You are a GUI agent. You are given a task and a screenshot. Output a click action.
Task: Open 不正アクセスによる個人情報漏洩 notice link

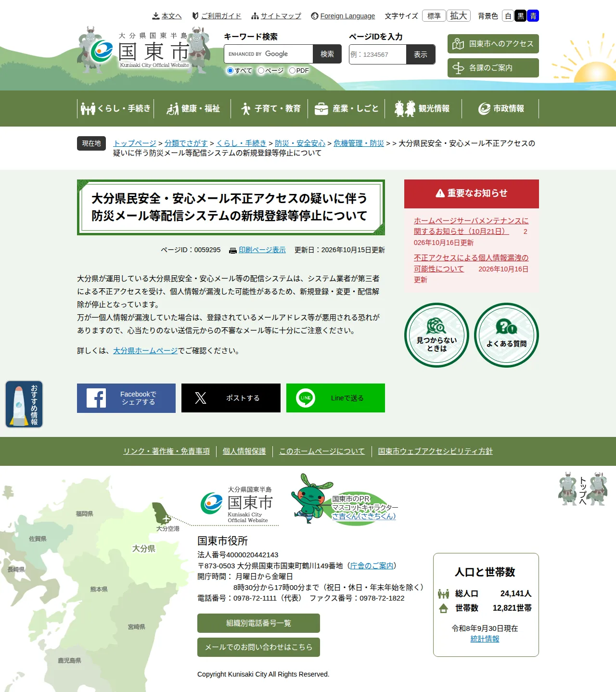pos(471,263)
